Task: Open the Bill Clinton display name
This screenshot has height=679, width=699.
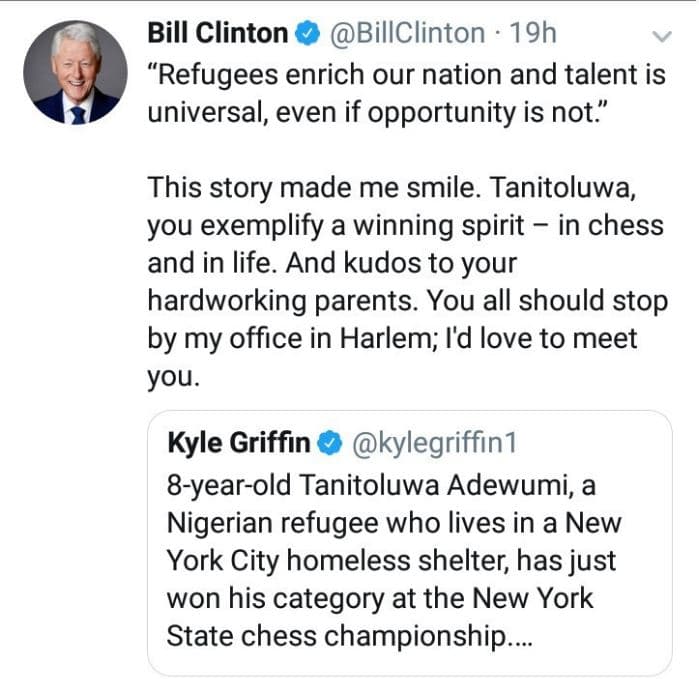Action: tap(218, 33)
